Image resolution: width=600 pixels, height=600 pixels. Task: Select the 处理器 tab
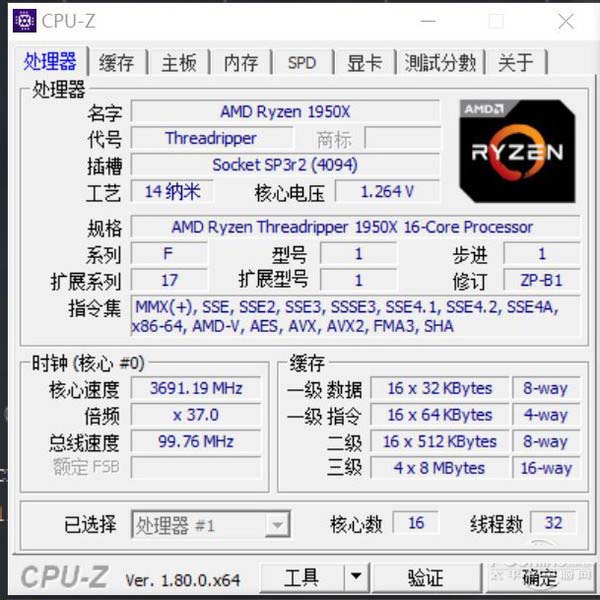click(50, 61)
